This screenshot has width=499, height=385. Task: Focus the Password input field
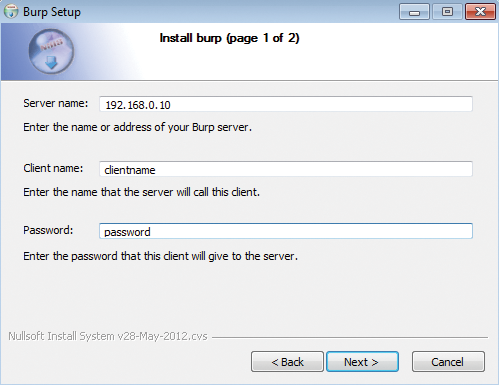(x=286, y=231)
